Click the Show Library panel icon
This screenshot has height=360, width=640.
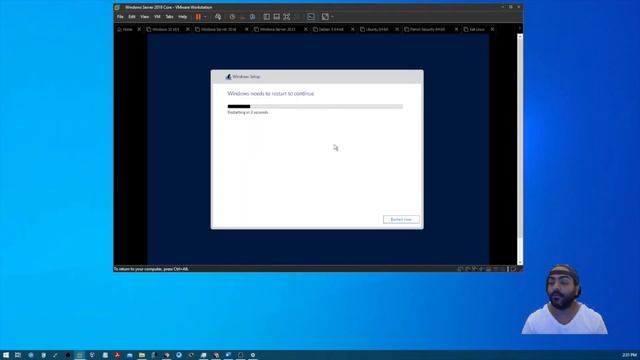pyautogui.click(x=267, y=17)
